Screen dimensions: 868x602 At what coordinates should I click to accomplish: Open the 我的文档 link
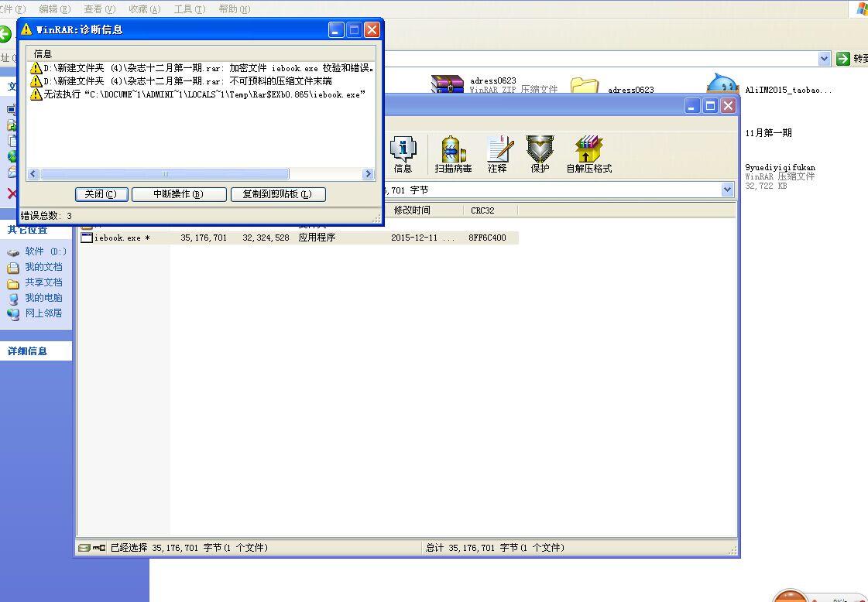pyautogui.click(x=43, y=267)
